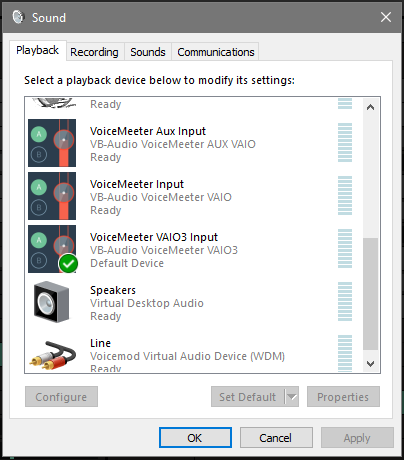The height and width of the screenshot is (460, 404).
Task: Click the Configure button
Action: [61, 397]
